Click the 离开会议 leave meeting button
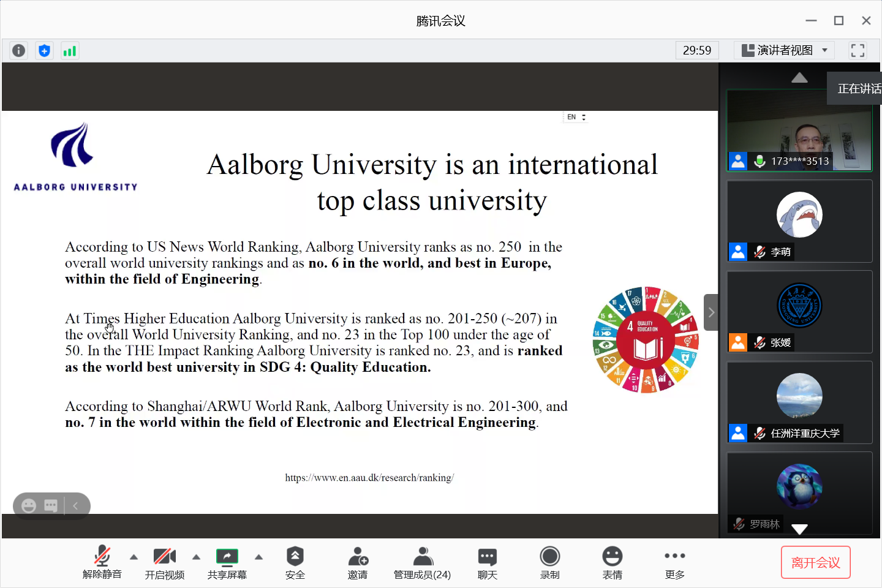Viewport: 882px width, 588px height. point(815,562)
